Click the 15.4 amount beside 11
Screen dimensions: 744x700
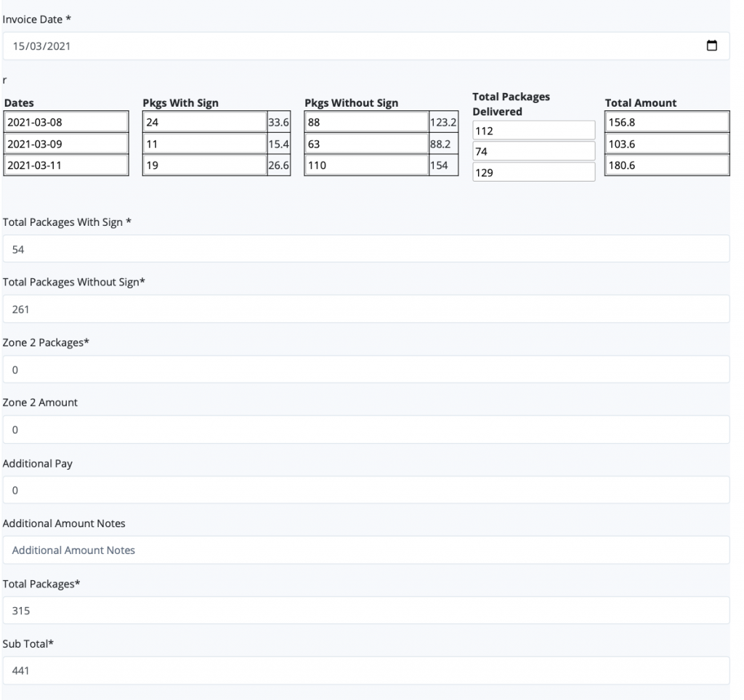tap(278, 145)
